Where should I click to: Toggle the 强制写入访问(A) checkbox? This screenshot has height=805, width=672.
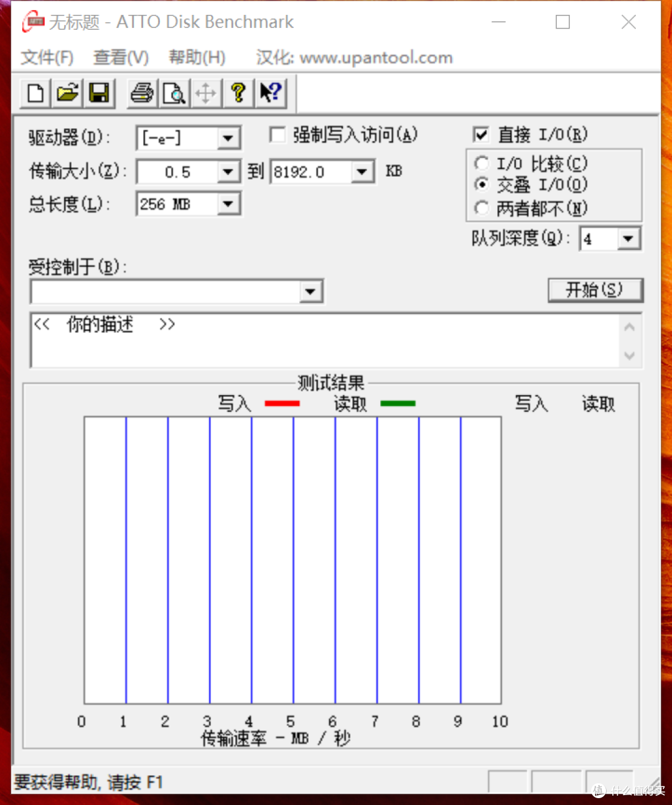[x=277, y=134]
